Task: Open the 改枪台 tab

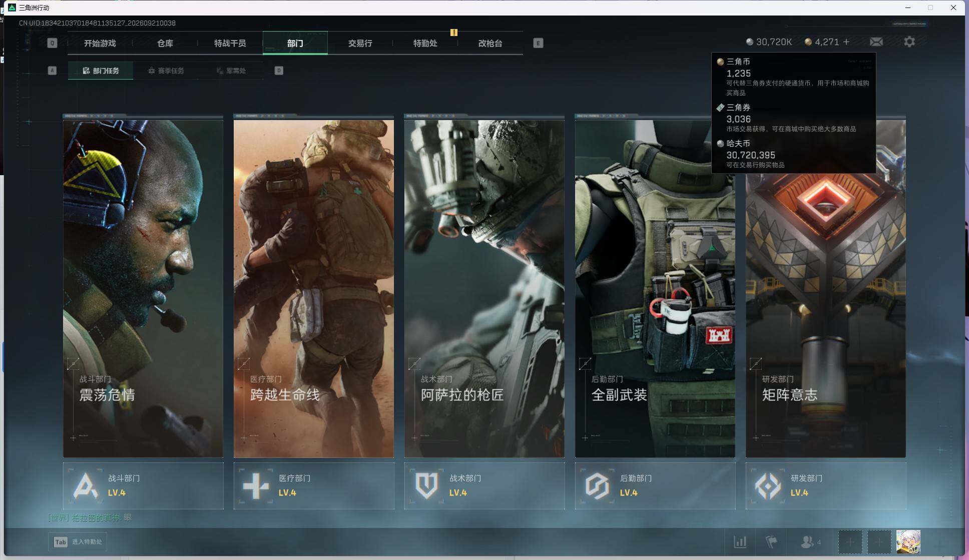Action: point(491,43)
